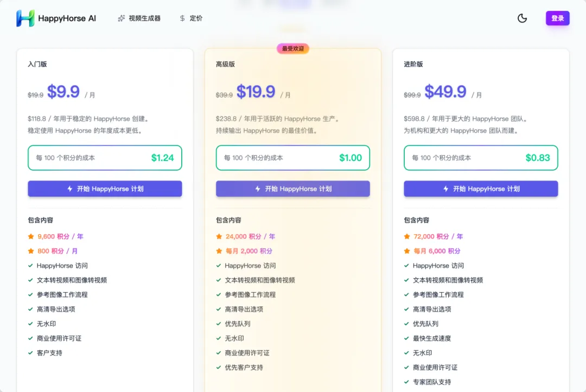The width and height of the screenshot is (586, 392).
Task: Click the star icon beside 24,000 积分 / 年
Action: (x=219, y=236)
